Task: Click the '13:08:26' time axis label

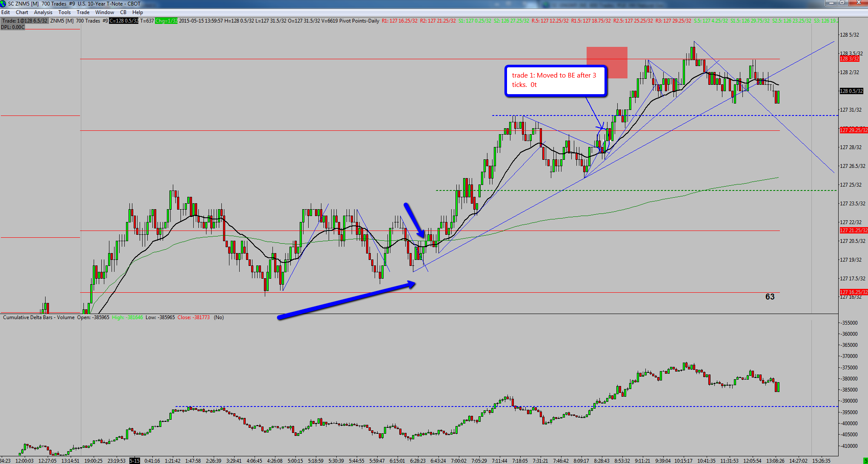Action: point(775,461)
